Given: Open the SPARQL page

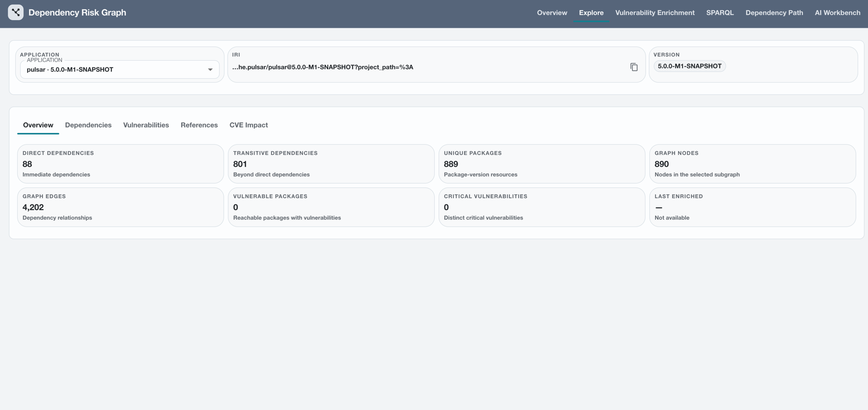Looking at the screenshot, I should pyautogui.click(x=720, y=13).
